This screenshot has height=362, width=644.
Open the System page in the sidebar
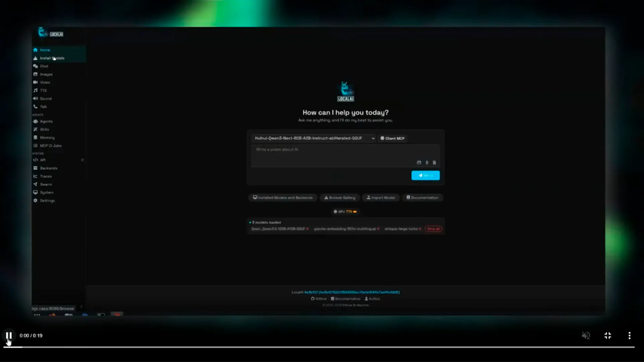[x=59, y=192]
